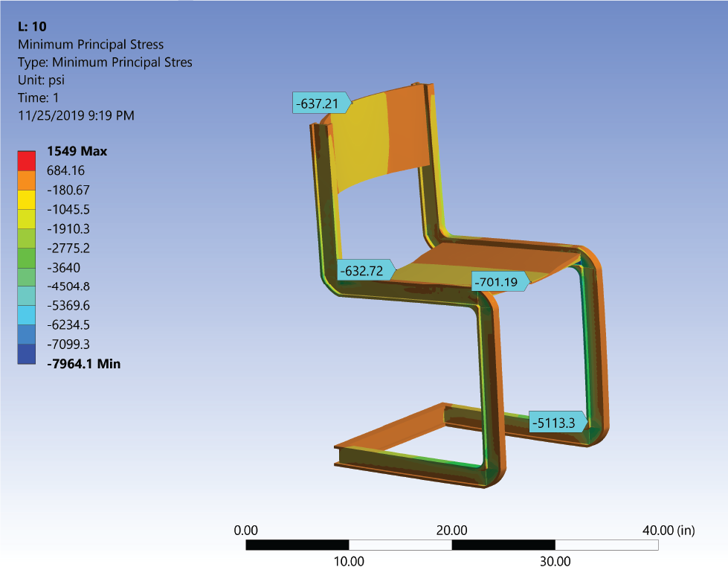Click the '-6234.5' legend value

point(68,324)
